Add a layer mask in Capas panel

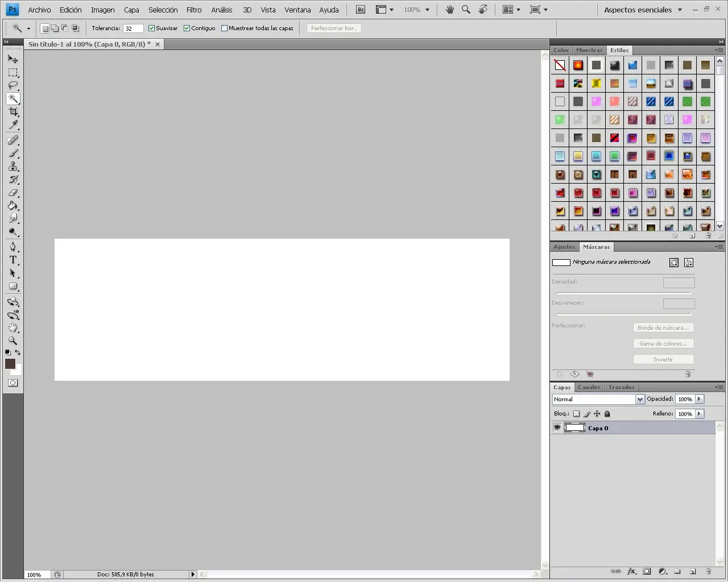[647, 571]
